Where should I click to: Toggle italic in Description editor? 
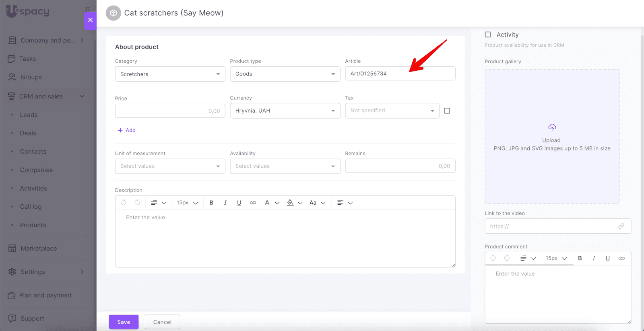(225, 203)
